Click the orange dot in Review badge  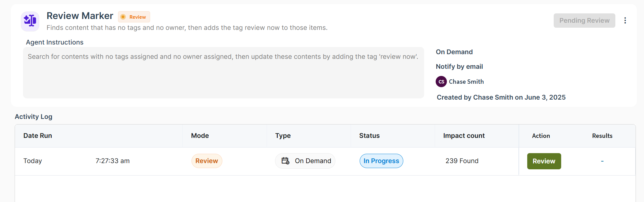123,17
